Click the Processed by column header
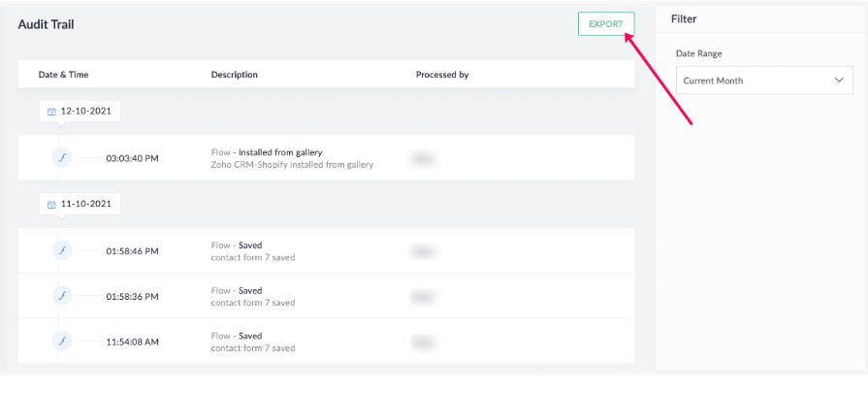 click(x=442, y=75)
